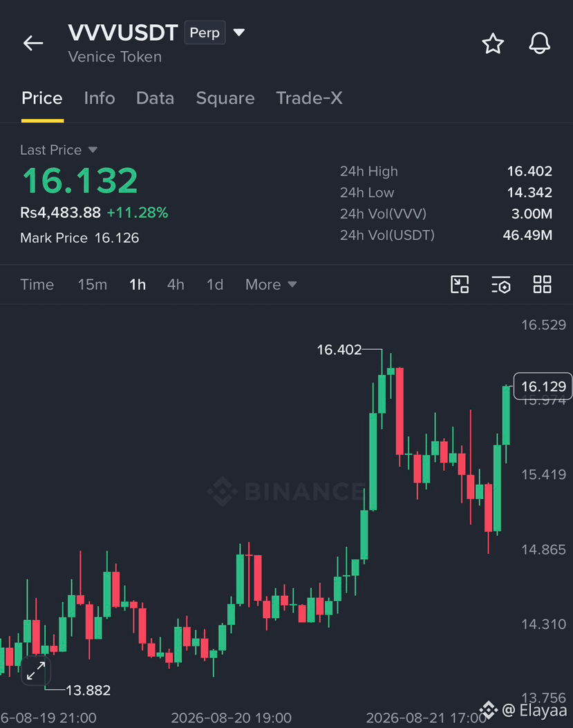This screenshot has width=573, height=728.
Task: Tap the 16.402 high marker on chart
Action: [x=339, y=350]
